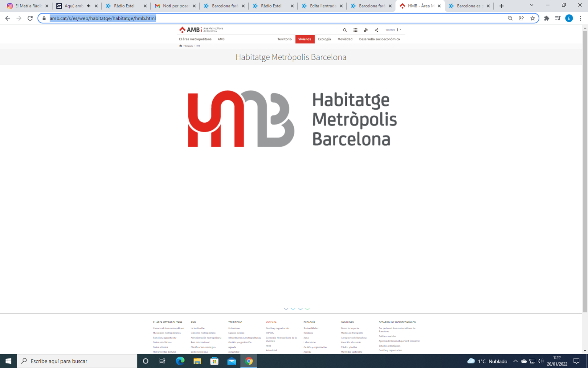588x368 pixels.
Task: Open the website search magnifier
Action: point(345,30)
